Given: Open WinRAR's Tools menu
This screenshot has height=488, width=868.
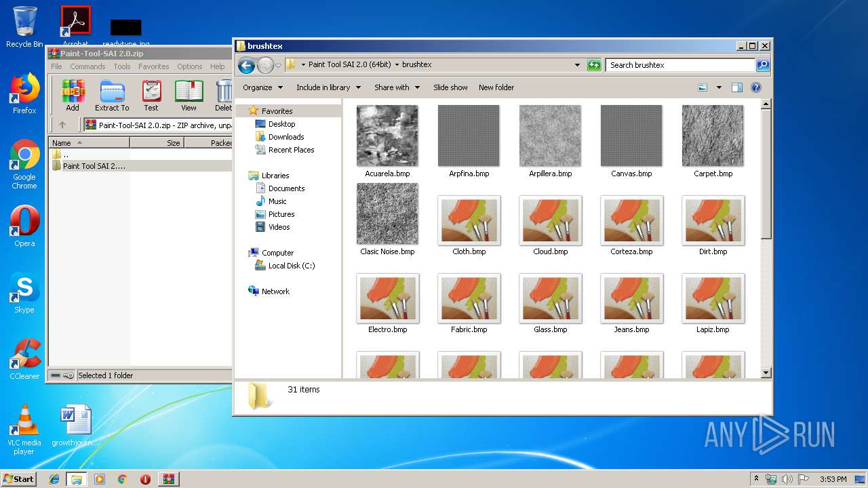Looking at the screenshot, I should point(122,66).
